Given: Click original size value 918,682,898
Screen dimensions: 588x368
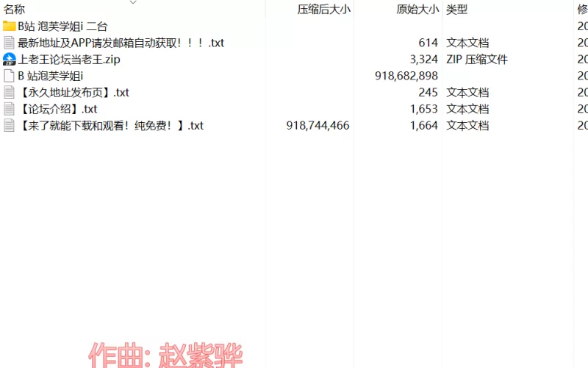Looking at the screenshot, I should tap(406, 76).
